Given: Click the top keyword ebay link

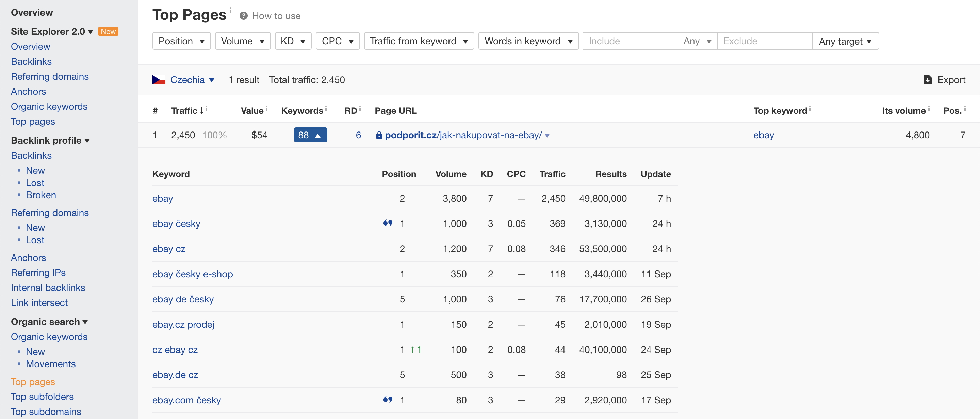Looking at the screenshot, I should (x=764, y=135).
